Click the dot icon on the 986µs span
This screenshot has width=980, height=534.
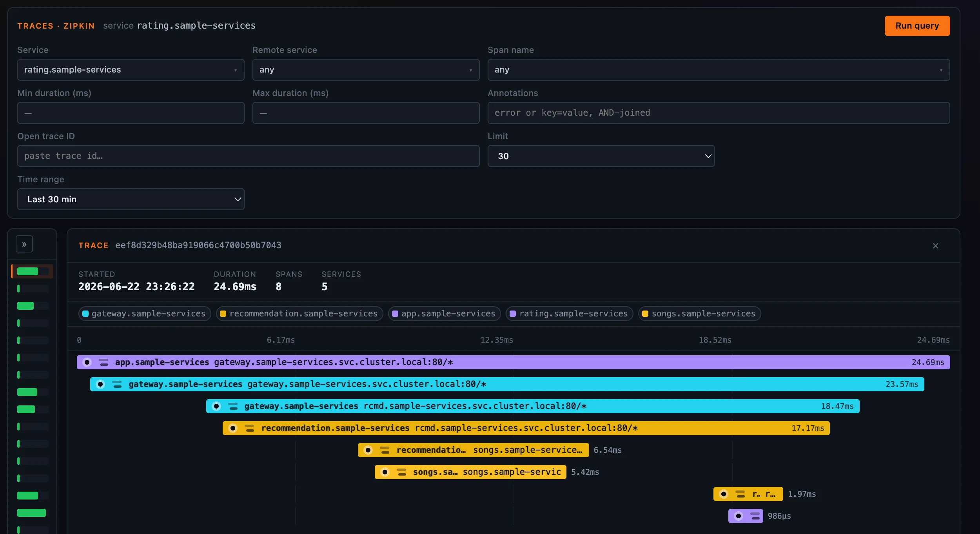tap(739, 516)
